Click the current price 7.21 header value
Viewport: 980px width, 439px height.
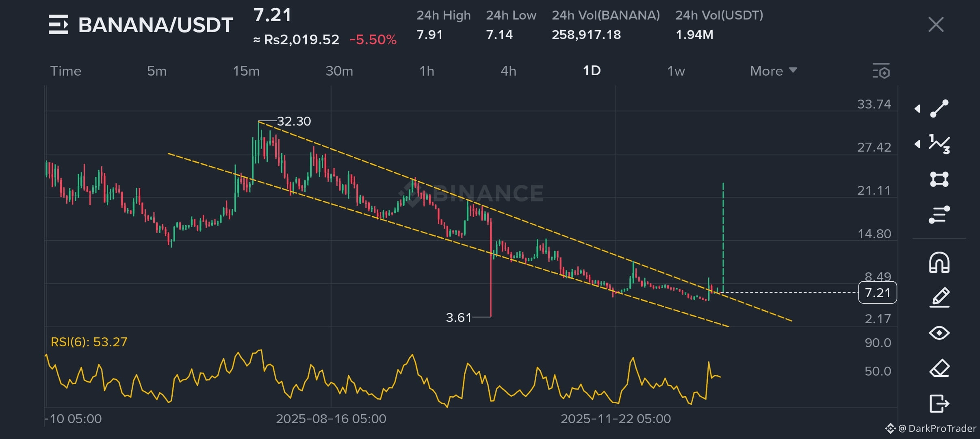(273, 15)
